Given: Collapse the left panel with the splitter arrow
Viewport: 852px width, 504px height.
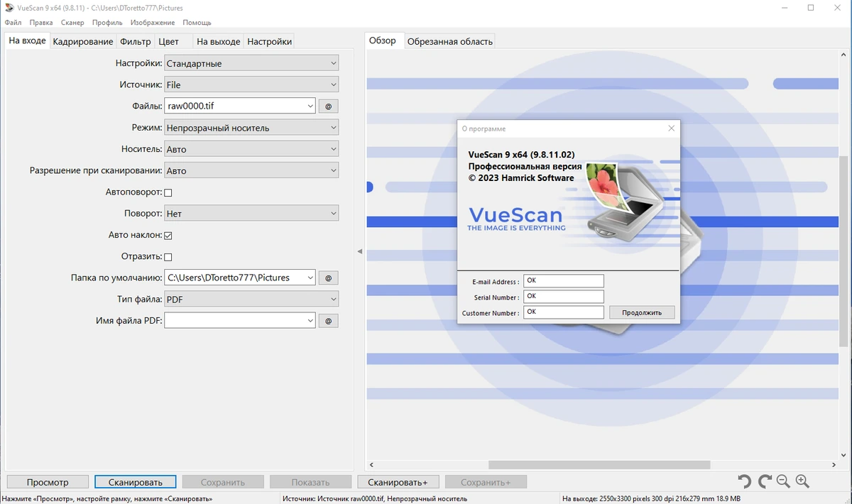Looking at the screenshot, I should click(x=359, y=251).
